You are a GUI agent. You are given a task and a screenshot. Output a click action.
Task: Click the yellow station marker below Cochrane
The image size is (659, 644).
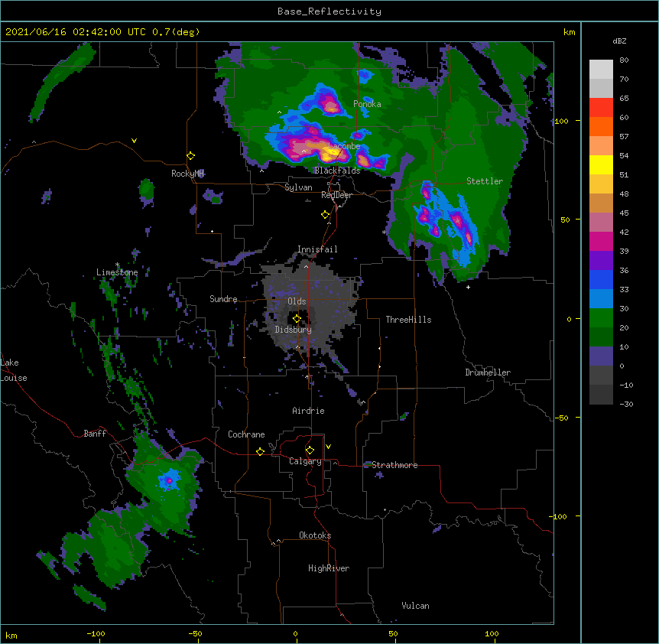pos(260,451)
